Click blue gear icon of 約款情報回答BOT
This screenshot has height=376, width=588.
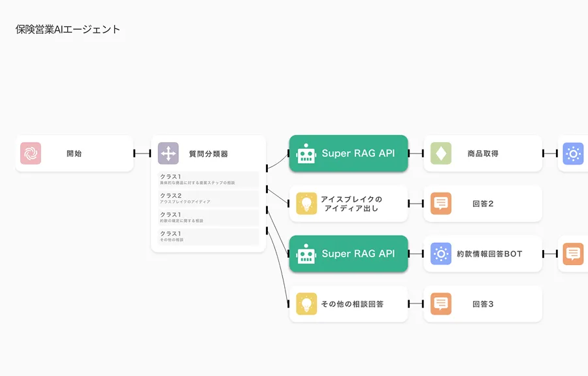click(x=441, y=253)
